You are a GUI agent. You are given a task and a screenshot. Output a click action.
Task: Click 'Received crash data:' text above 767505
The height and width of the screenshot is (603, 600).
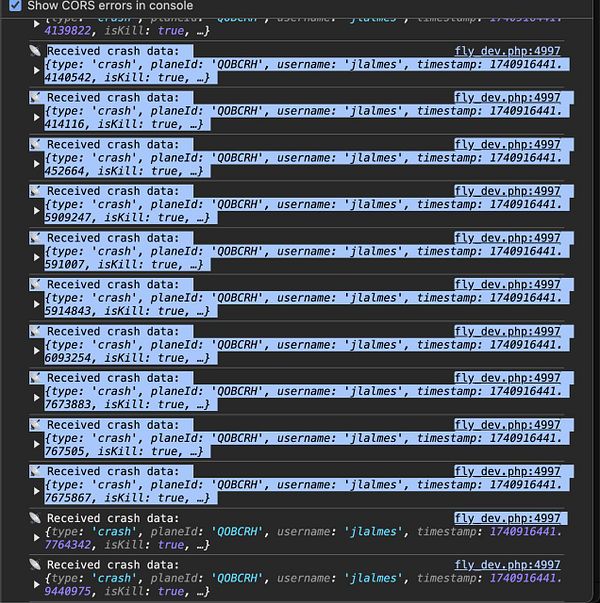point(113,425)
